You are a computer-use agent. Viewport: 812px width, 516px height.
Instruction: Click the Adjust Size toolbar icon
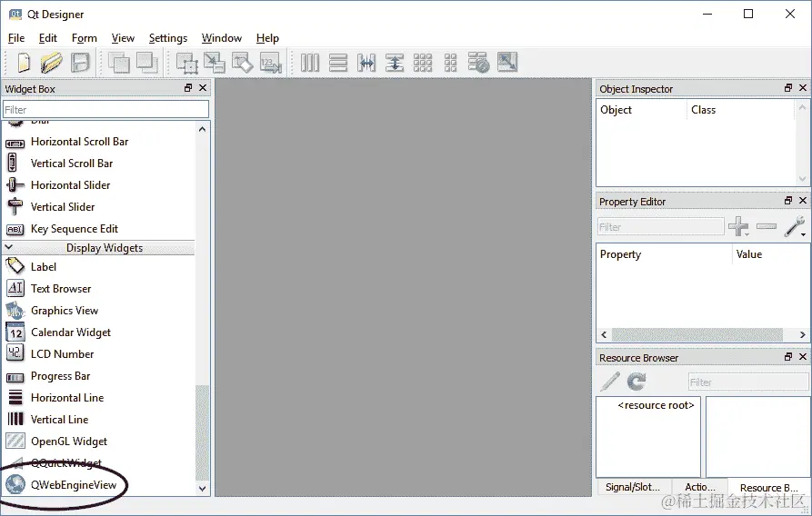(507, 62)
